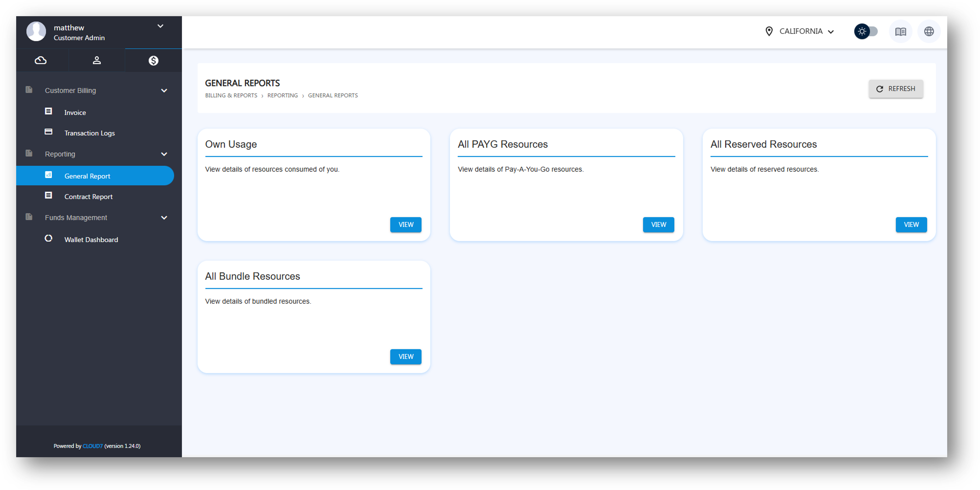Select General Report in sidebar

(x=95, y=176)
